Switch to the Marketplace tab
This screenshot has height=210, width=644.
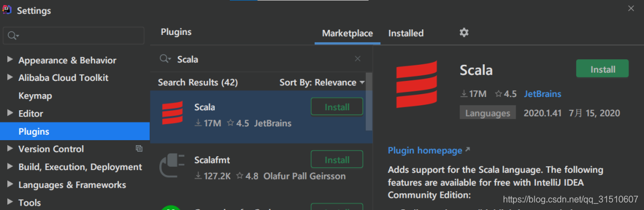pos(348,33)
